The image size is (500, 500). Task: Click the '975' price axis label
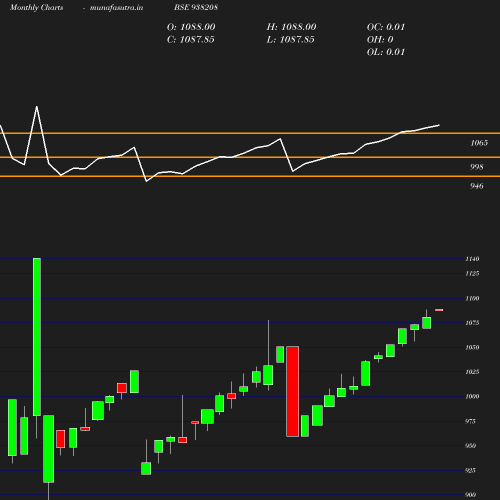pos(470,421)
